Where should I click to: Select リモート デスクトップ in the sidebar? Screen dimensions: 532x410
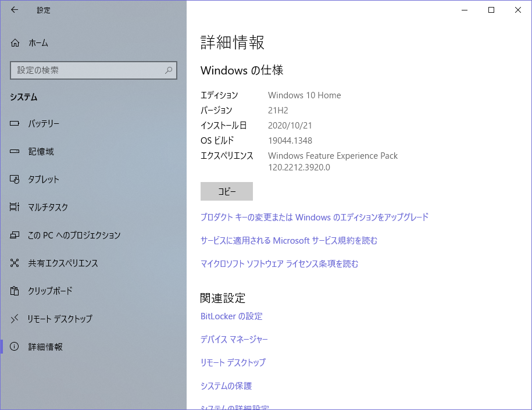[x=93, y=319]
